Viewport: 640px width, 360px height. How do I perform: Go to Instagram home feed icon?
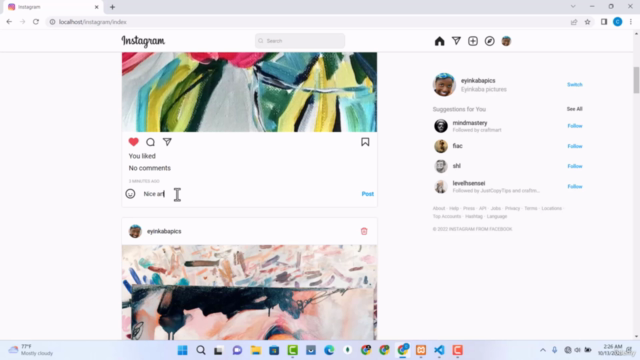[x=439, y=41]
